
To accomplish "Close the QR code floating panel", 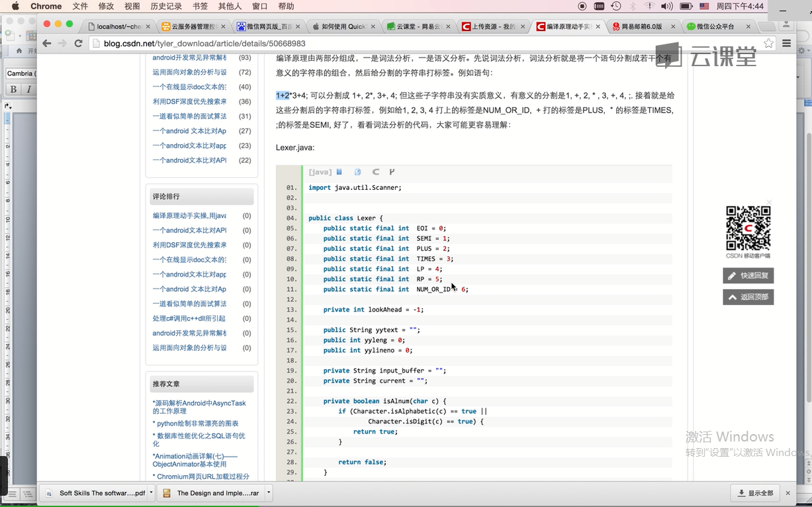I will [x=769, y=202].
